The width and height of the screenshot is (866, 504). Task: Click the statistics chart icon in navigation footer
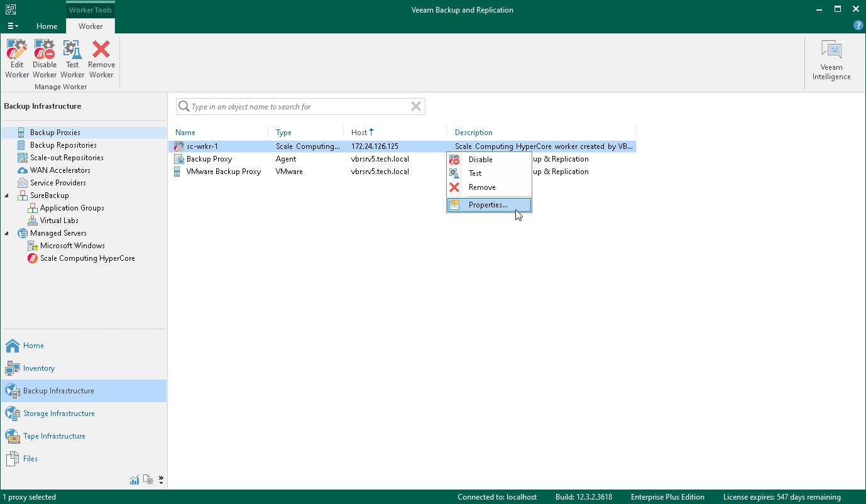point(134,480)
